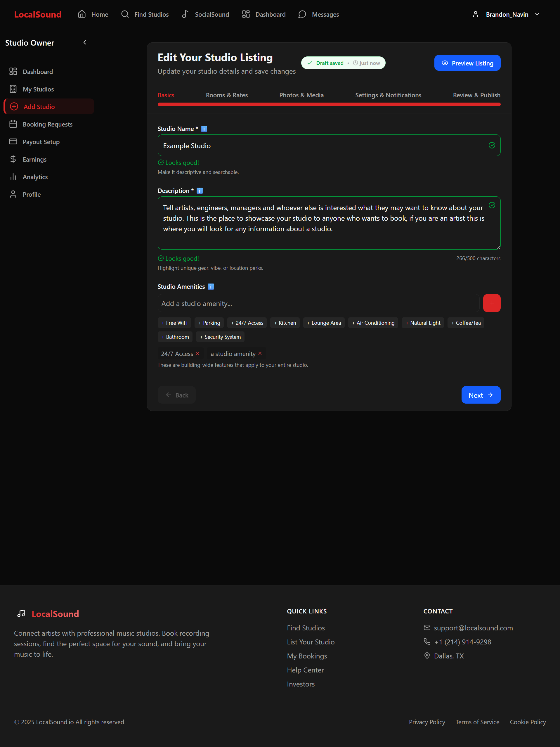
Task: Open the Settings & Notifications tab
Action: click(388, 95)
